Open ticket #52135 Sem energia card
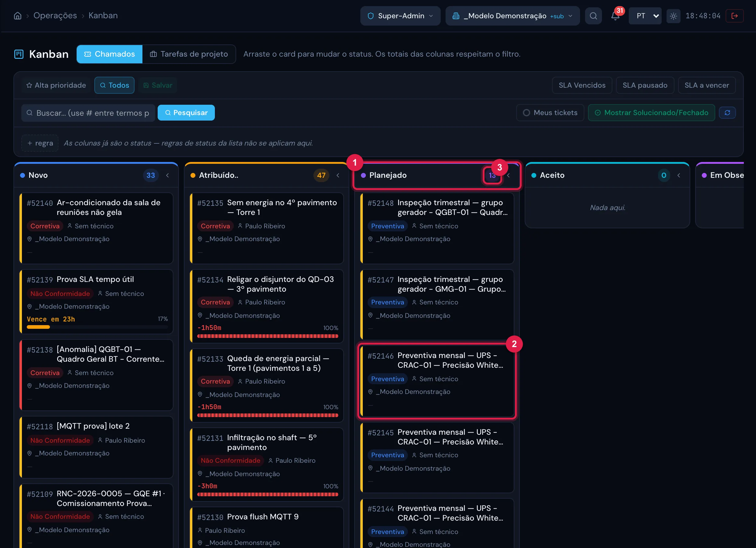The height and width of the screenshot is (548, 756). tap(267, 228)
